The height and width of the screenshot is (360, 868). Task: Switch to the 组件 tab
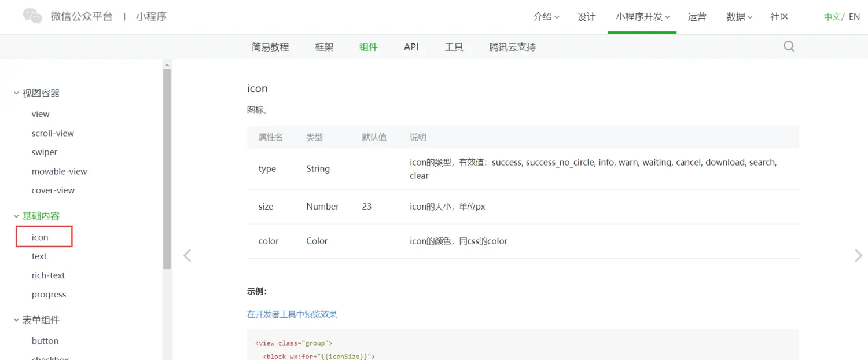pos(368,47)
